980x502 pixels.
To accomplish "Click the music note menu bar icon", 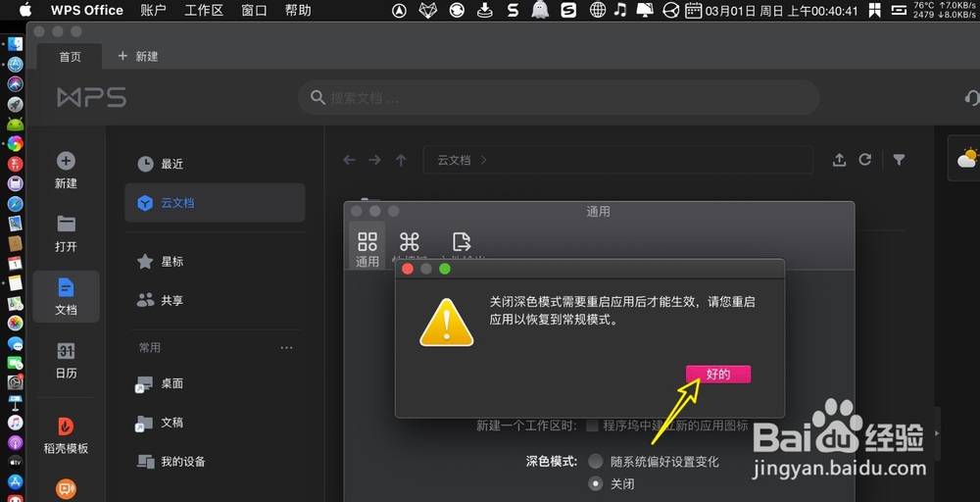I will click(x=619, y=10).
